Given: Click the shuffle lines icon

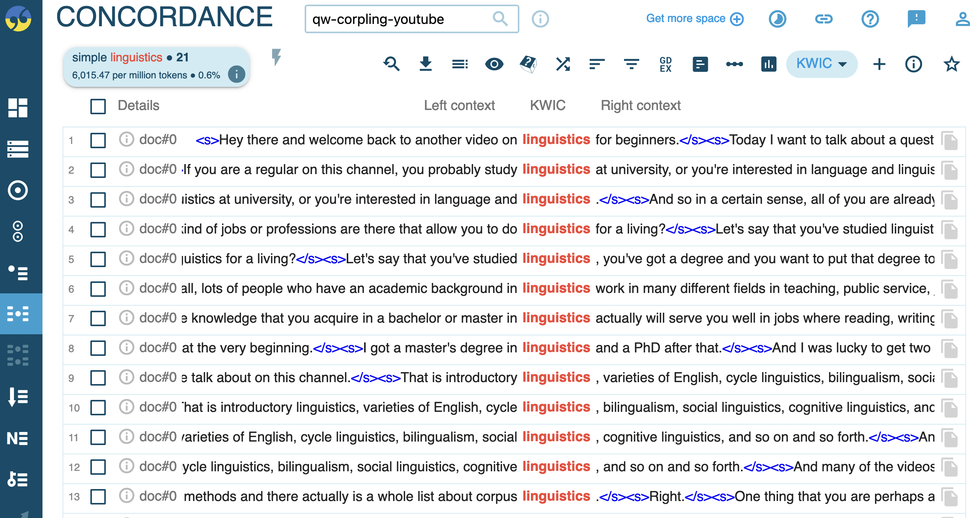Looking at the screenshot, I should click(x=563, y=64).
